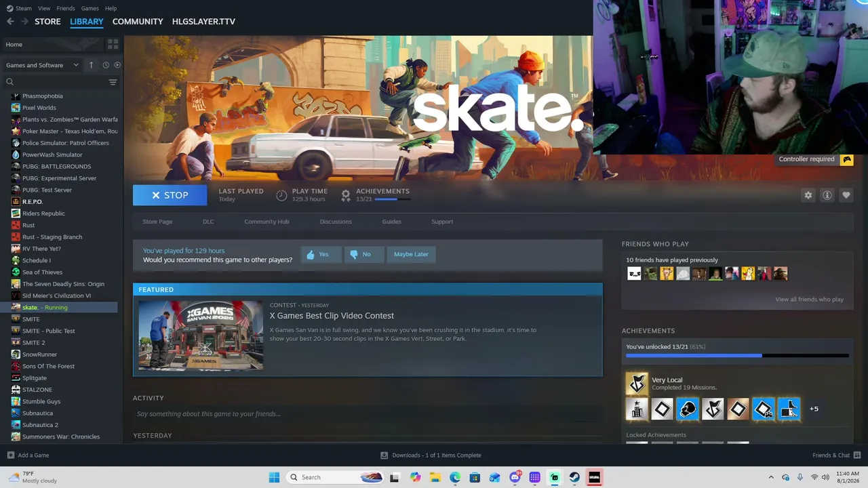Open the X Games contest thumbnail
The width and height of the screenshot is (868, 488).
tap(201, 335)
